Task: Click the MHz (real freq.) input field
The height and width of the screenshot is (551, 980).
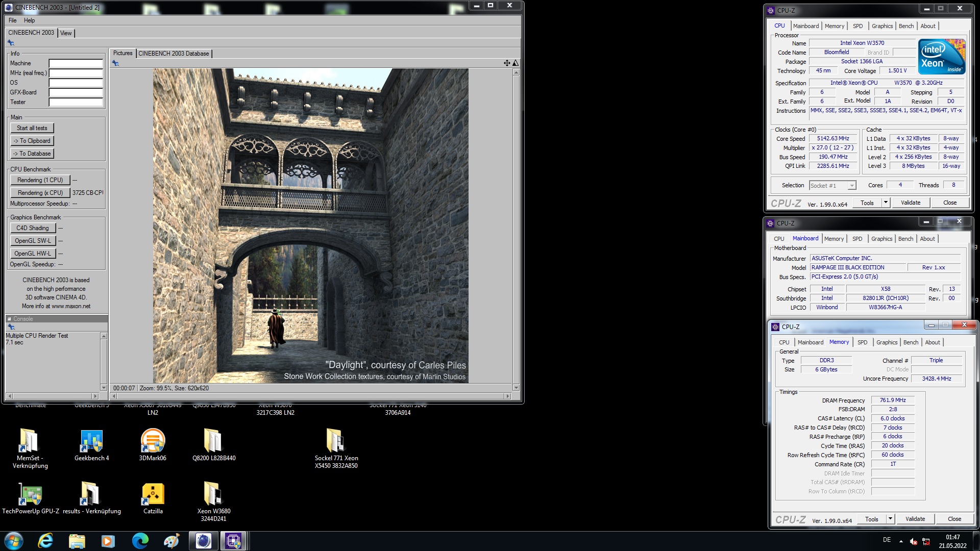Action: coord(76,73)
